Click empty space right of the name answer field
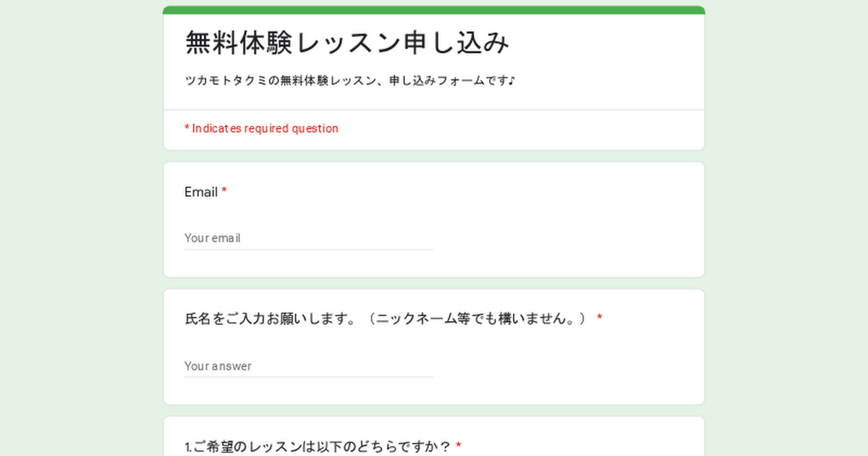 564,366
